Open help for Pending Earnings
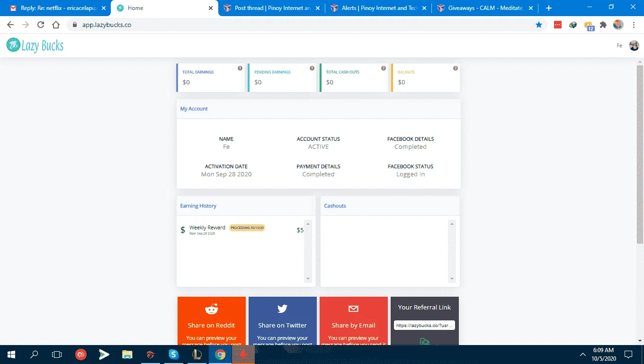The height and width of the screenshot is (364, 644). coord(312,68)
